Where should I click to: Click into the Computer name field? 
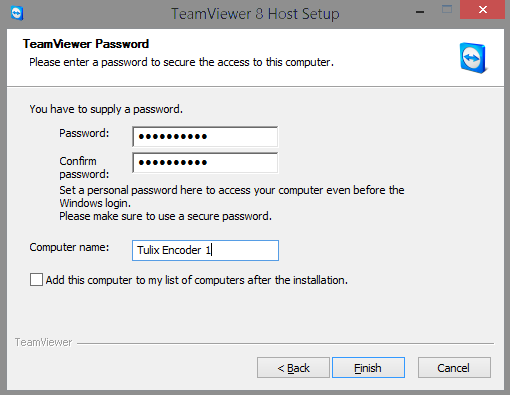(205, 250)
